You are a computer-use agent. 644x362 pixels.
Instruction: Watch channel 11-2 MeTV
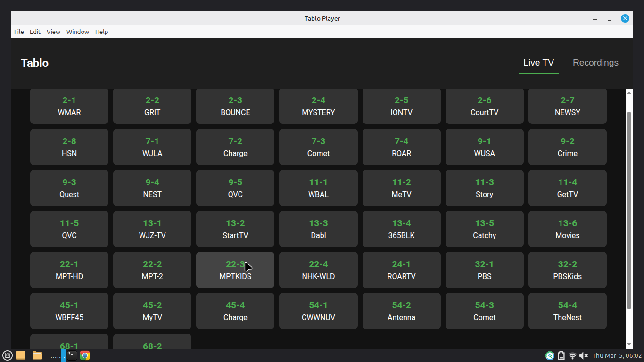coord(401,188)
